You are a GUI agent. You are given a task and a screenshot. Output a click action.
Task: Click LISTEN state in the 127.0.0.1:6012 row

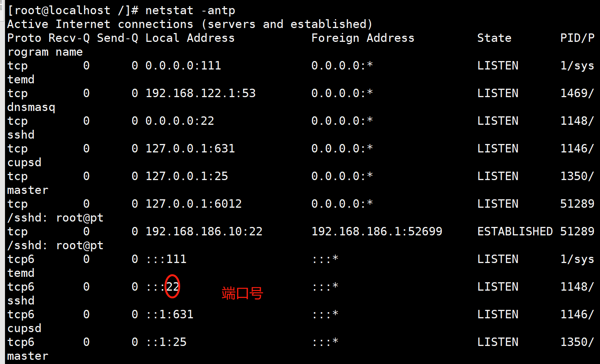[498, 204]
